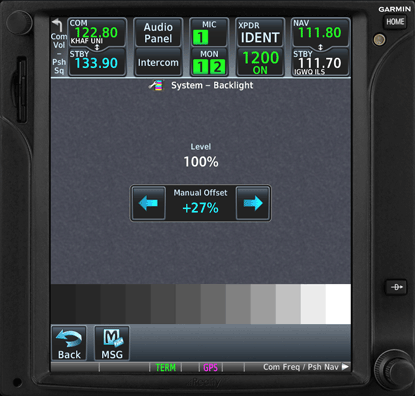
Task: Toggle MON 2 monitor button
Action: [217, 67]
